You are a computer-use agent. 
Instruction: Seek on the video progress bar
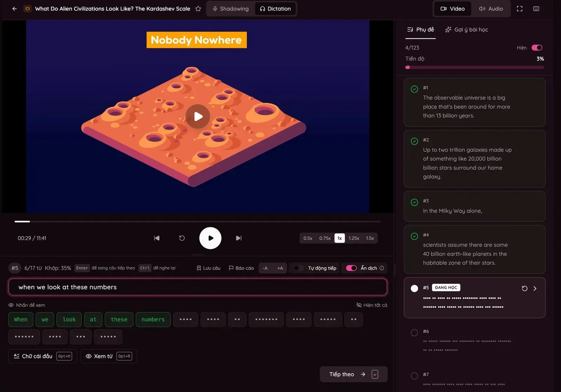coord(197,221)
